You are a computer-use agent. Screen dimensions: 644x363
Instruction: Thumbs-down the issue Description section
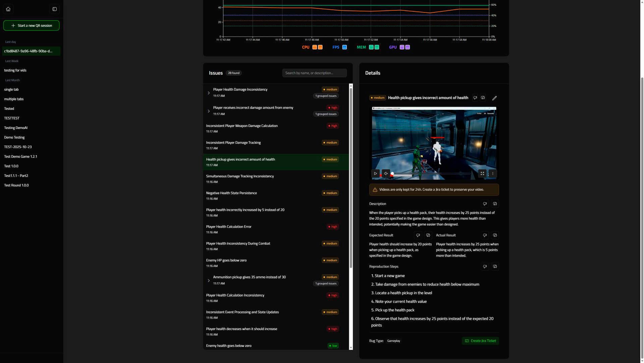pos(485,204)
